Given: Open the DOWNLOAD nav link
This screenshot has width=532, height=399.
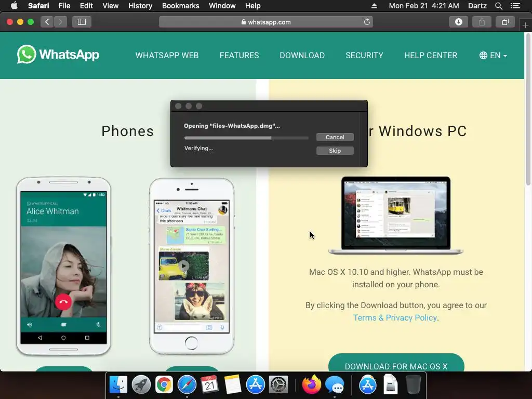Looking at the screenshot, I should tap(302, 55).
